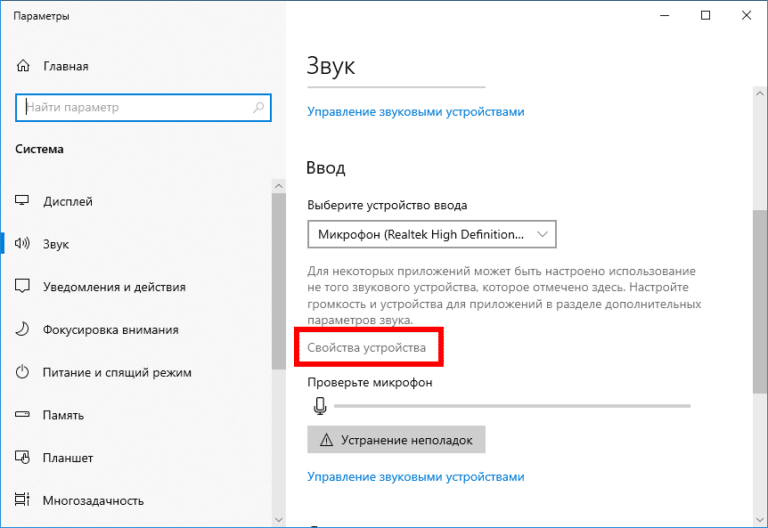Click the Home icon in the sidebar
The height and width of the screenshot is (528, 768).
click(x=23, y=66)
